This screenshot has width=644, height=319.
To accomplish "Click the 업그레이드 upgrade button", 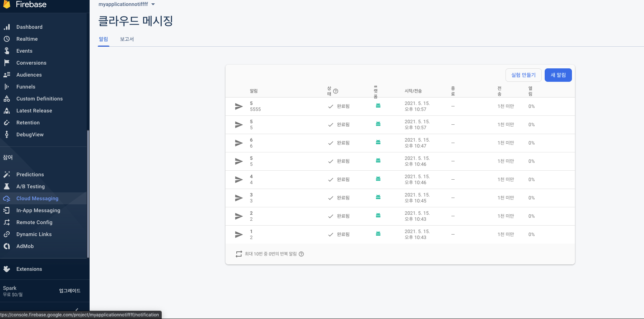I will click(x=70, y=291).
